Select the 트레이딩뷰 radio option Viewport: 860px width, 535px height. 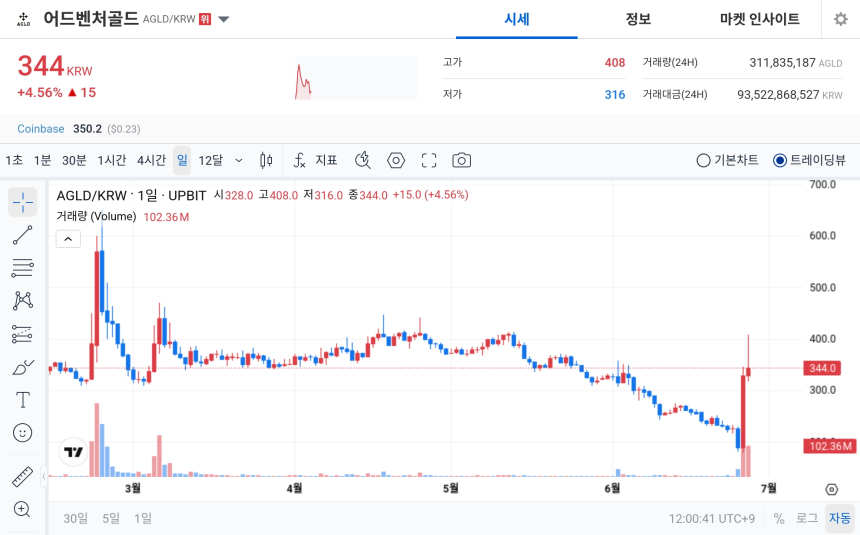pyautogui.click(x=809, y=160)
